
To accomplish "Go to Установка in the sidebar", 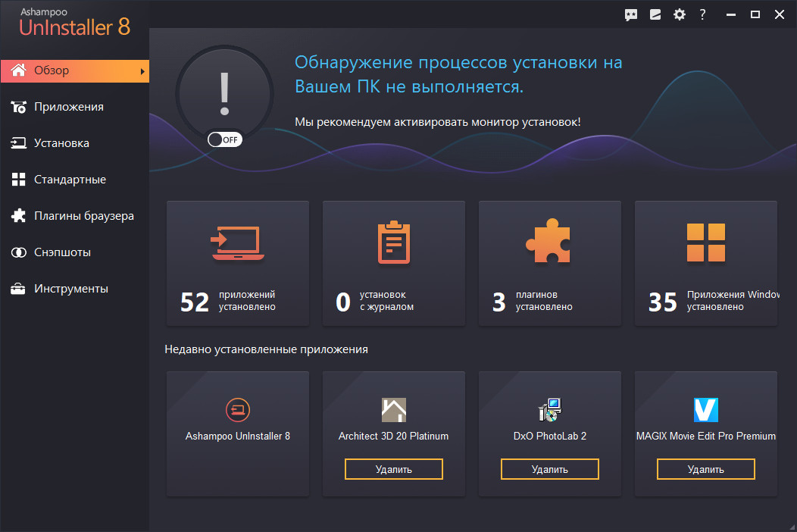I will [x=61, y=143].
